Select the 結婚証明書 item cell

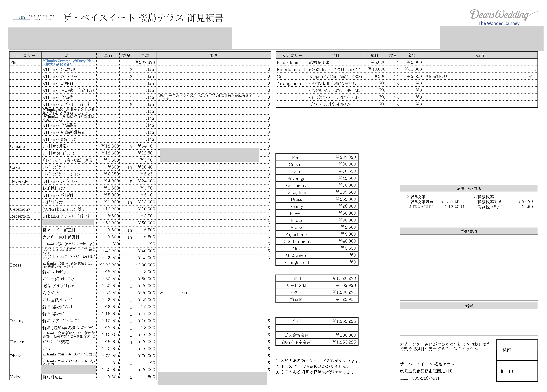(x=319, y=63)
